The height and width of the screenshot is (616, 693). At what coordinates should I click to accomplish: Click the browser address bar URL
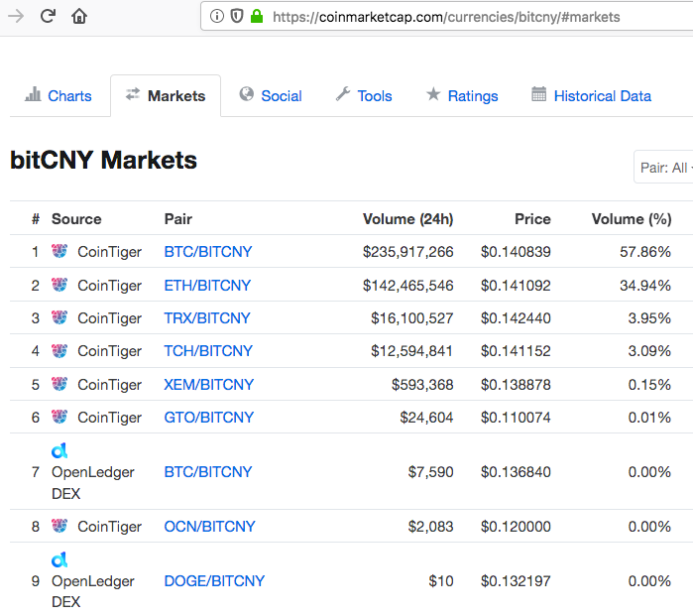point(446,17)
